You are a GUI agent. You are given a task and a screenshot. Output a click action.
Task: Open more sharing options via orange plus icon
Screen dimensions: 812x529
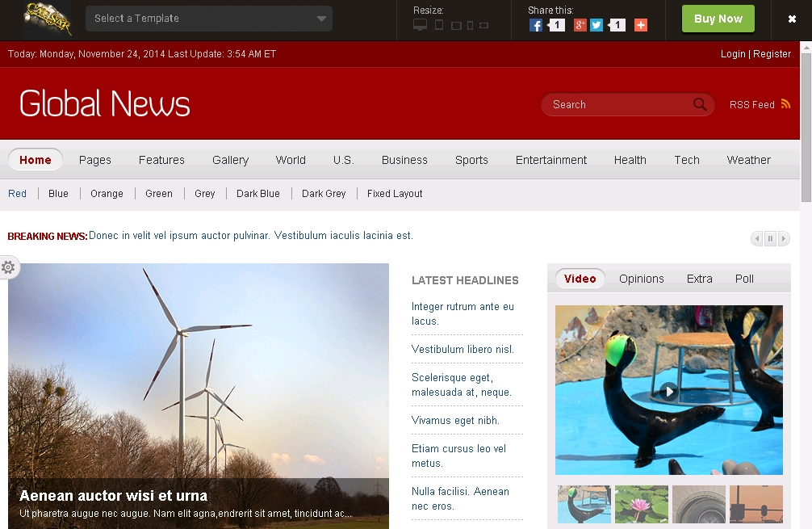coord(641,25)
